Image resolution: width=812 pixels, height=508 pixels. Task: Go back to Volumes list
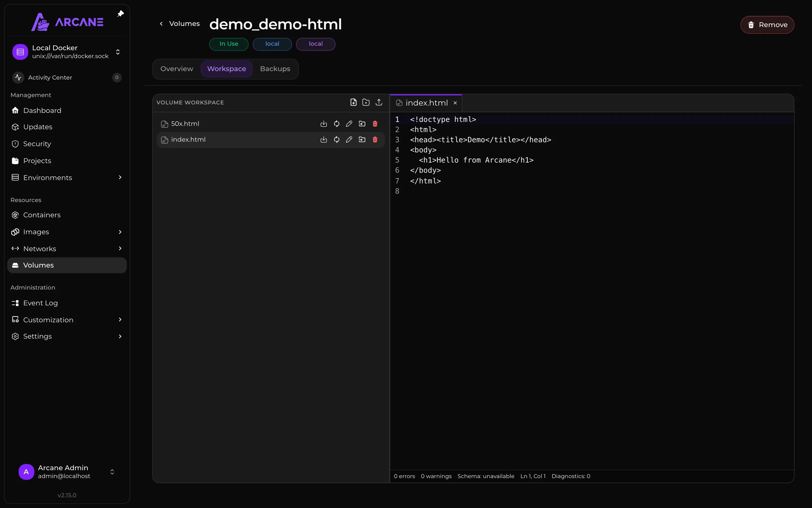(180, 24)
